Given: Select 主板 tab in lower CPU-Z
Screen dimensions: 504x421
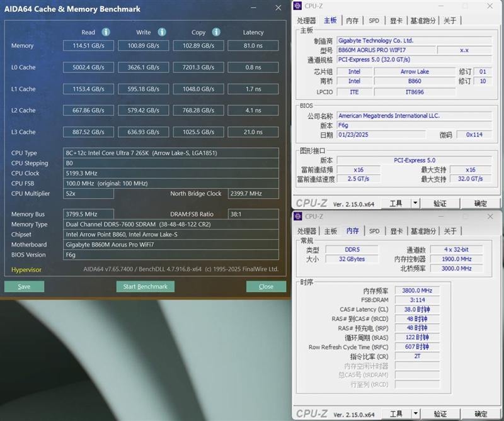Looking at the screenshot, I should (330, 231).
